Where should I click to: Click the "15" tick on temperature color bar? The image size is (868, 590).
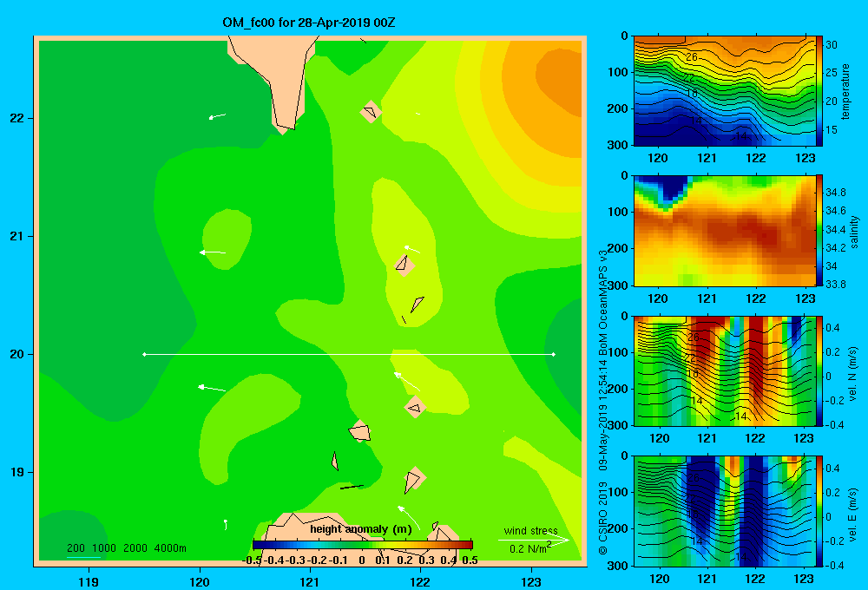coord(832,130)
